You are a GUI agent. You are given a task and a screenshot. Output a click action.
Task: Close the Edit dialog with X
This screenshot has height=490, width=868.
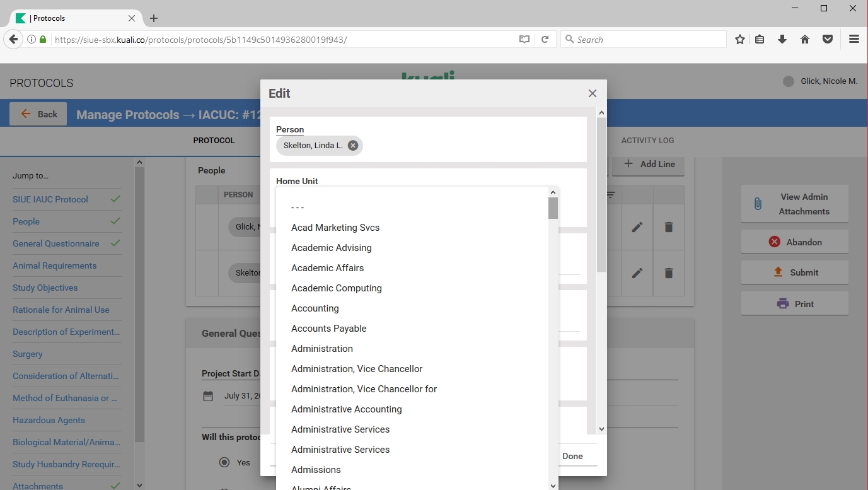click(x=592, y=93)
